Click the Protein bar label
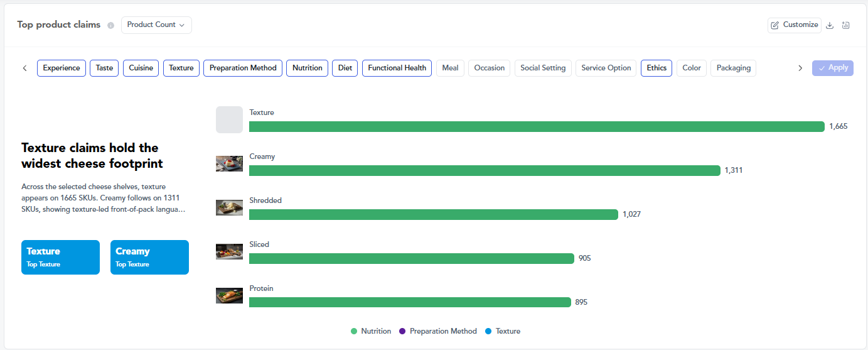Screen dimensions: 868x350 point(261,288)
